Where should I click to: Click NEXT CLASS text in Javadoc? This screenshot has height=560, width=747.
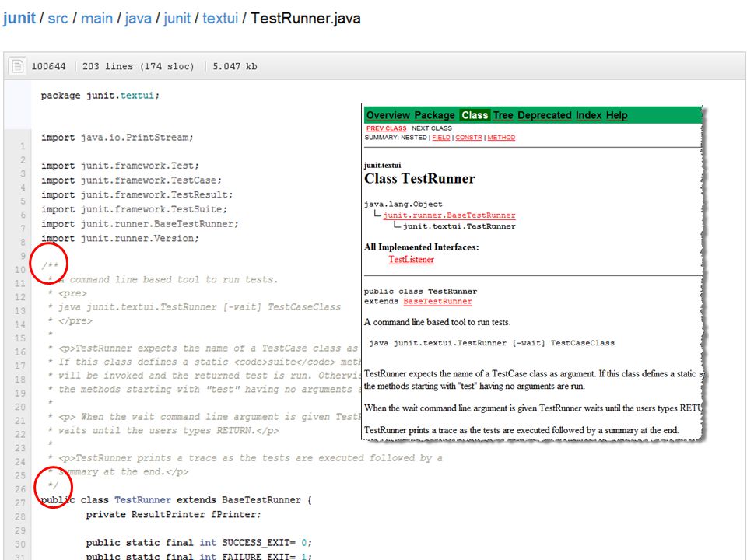432,128
